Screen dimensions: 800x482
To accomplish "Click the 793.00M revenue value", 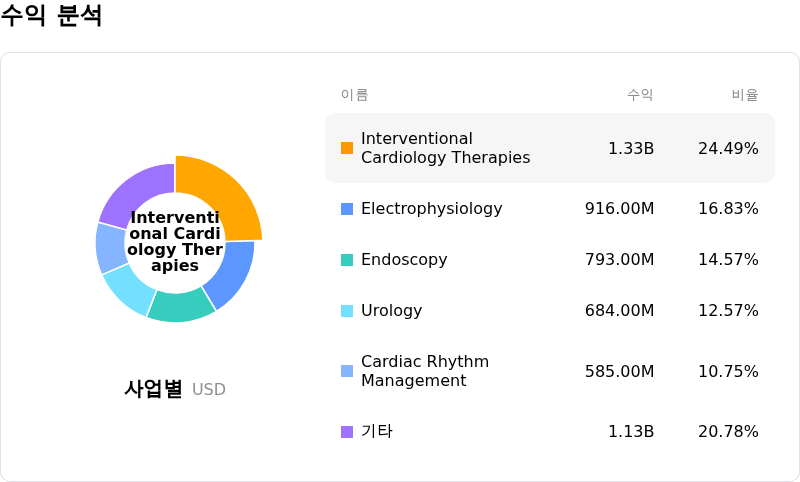I will point(619,260).
